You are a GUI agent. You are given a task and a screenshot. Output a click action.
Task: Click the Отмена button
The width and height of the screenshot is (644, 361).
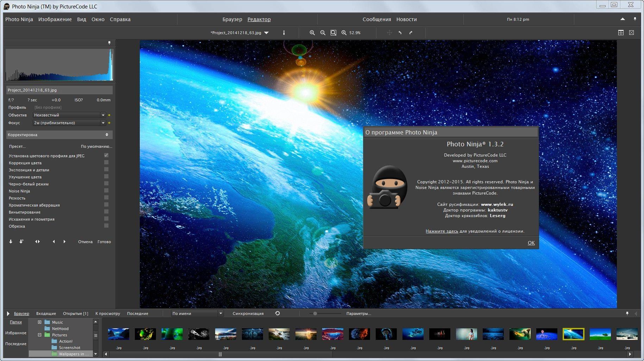(85, 242)
